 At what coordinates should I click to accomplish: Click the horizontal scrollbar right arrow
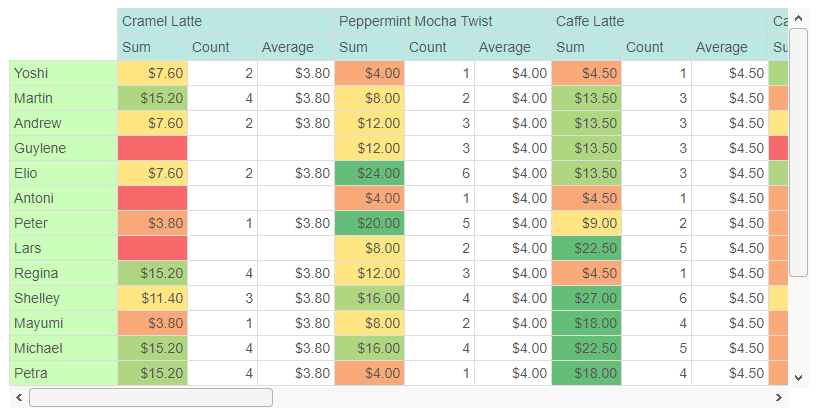[x=779, y=397]
